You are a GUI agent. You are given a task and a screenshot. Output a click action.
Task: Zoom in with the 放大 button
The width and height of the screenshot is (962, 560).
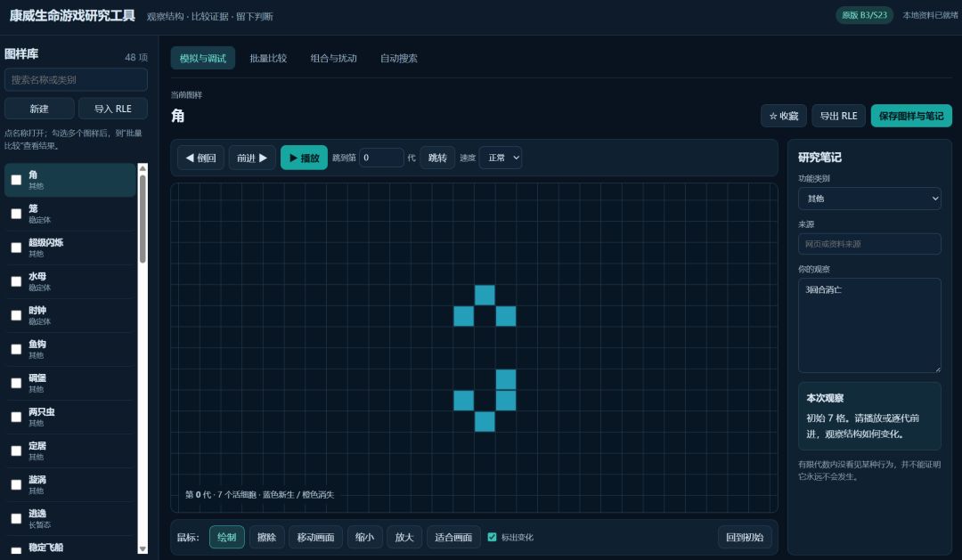404,538
